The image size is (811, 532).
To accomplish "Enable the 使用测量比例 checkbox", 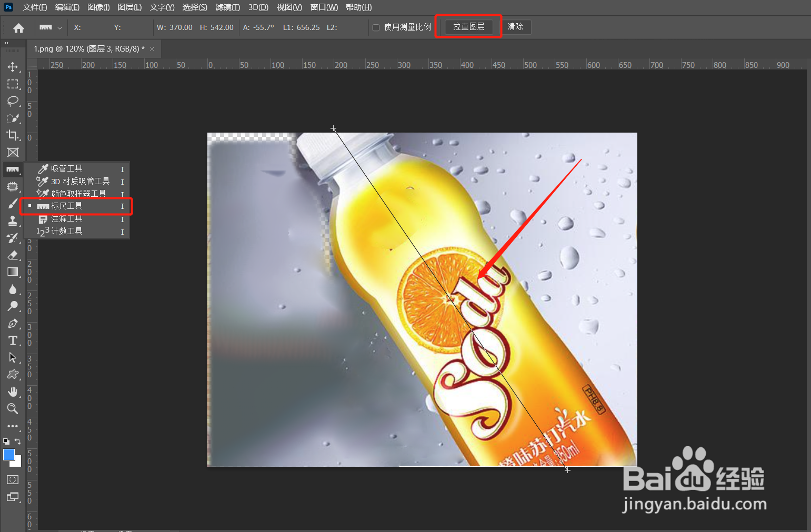I will pos(376,27).
